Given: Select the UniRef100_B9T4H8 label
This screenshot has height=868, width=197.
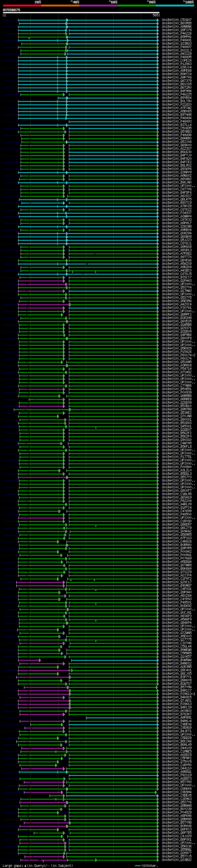Looking at the screenshot, I should coord(177,115).
